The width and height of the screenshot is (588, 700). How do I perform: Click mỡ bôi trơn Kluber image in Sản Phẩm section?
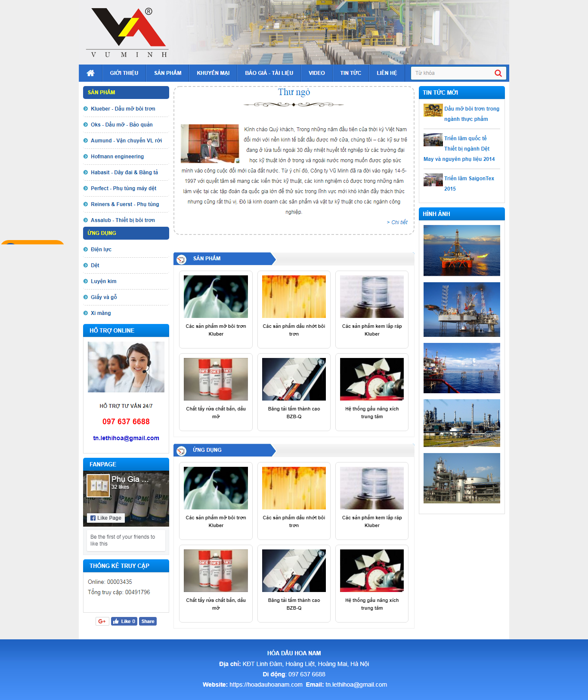point(216,296)
